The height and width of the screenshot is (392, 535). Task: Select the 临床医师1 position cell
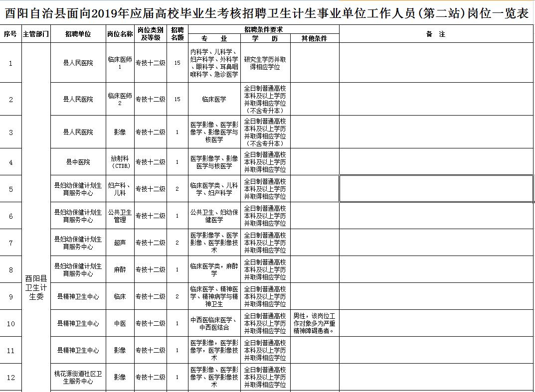pyautogui.click(x=120, y=63)
